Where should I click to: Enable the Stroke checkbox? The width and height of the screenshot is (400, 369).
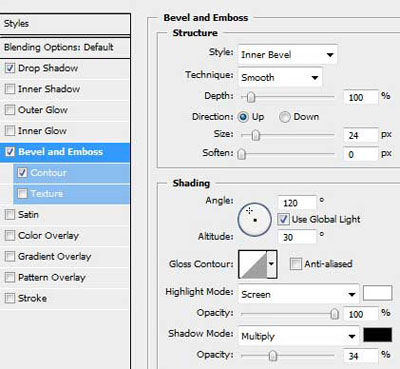coord(10,298)
